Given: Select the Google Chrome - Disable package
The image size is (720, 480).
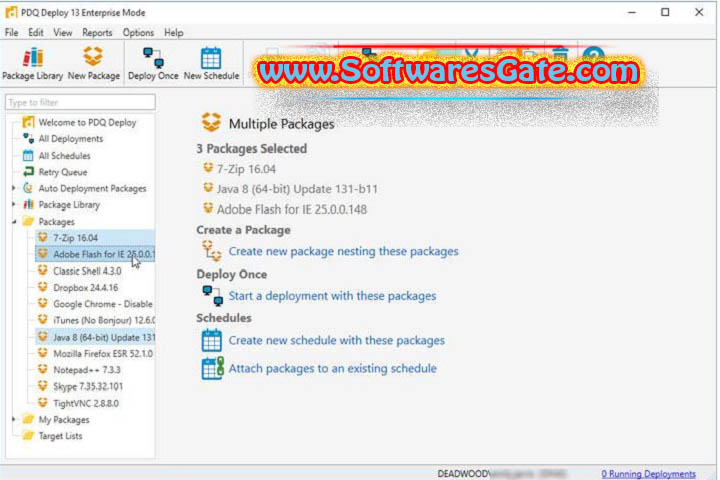Looking at the screenshot, I should 103,304.
